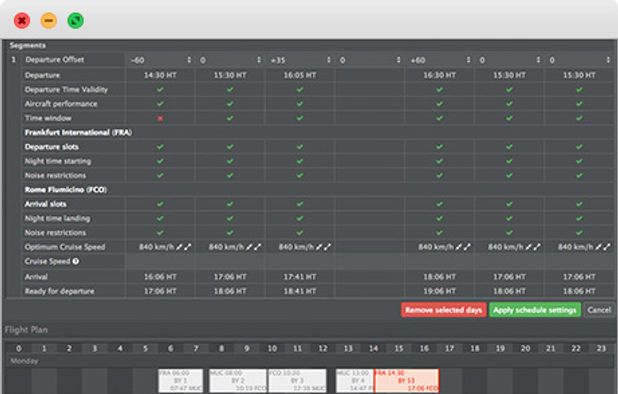618x394 pixels.
Task: Open the +35 departure offset selector
Action: pos(300,60)
